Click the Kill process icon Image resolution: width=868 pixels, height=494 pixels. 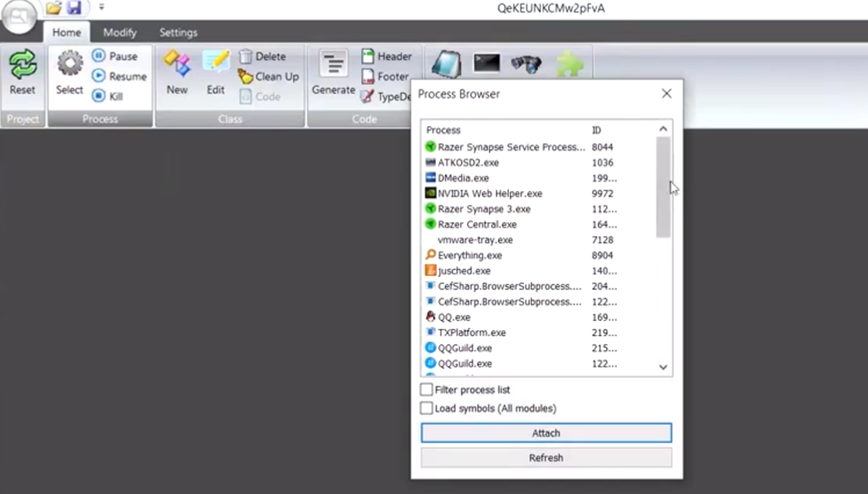click(x=99, y=97)
